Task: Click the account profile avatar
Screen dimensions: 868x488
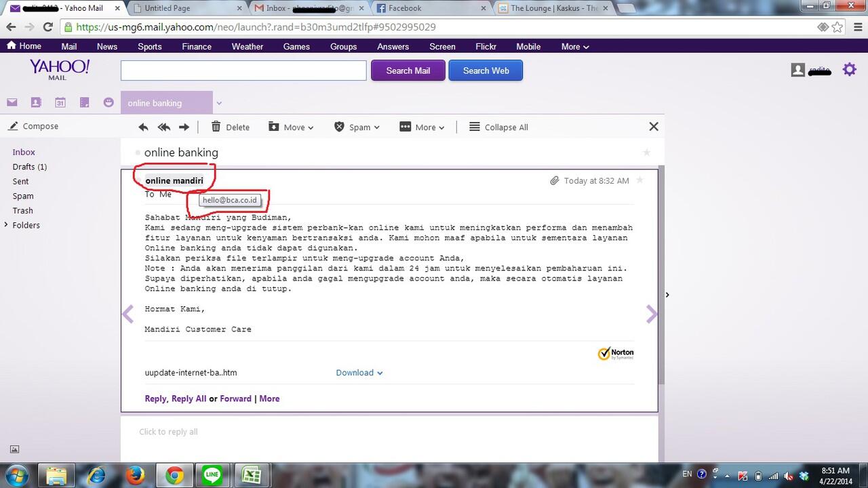Action: [x=798, y=70]
